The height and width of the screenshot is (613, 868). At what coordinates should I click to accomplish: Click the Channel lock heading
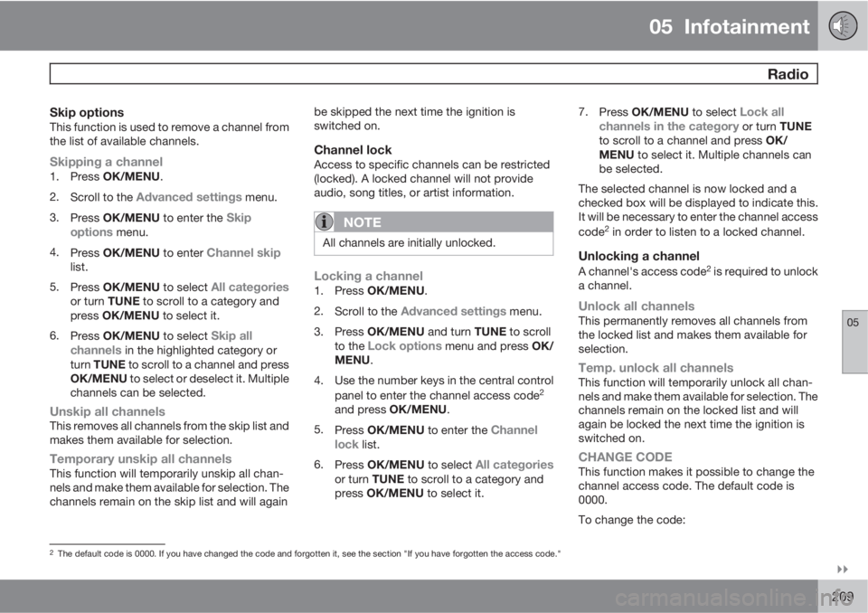pos(353,150)
